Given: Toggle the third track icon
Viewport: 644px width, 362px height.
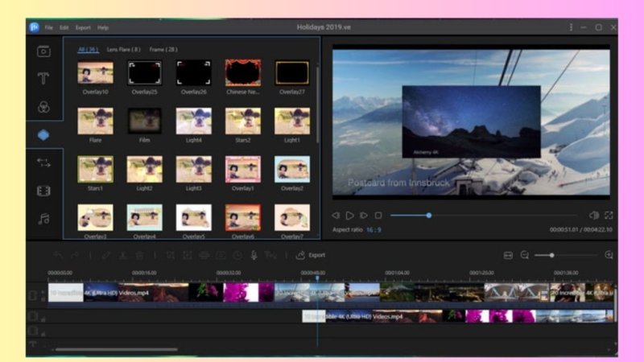Looking at the screenshot, I should click(x=33, y=331).
